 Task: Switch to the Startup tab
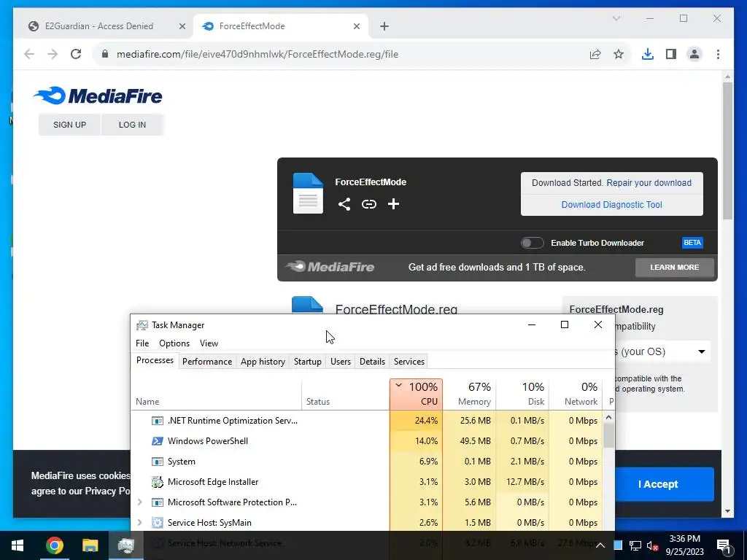pos(308,362)
